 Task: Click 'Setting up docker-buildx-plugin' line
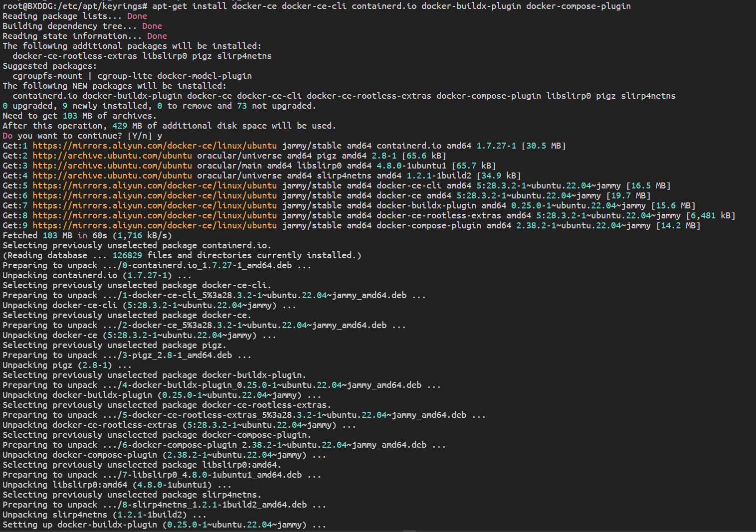[165, 525]
